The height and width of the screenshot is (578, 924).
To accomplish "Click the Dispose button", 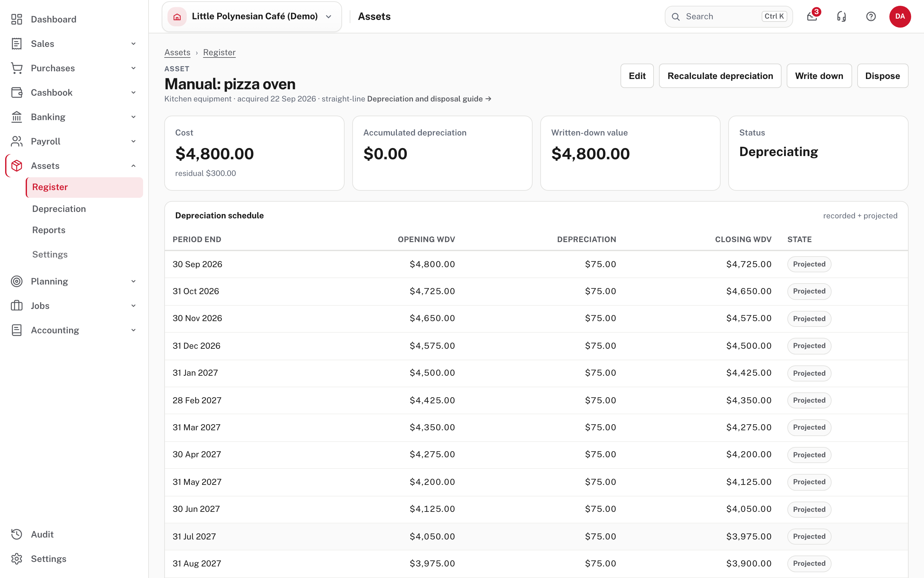I will pyautogui.click(x=882, y=76).
